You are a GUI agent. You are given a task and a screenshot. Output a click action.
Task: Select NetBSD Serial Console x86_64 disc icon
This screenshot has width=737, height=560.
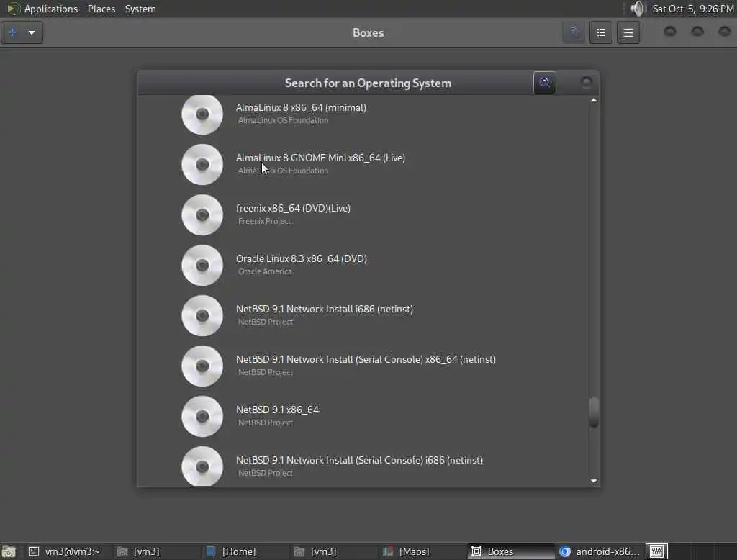point(202,366)
